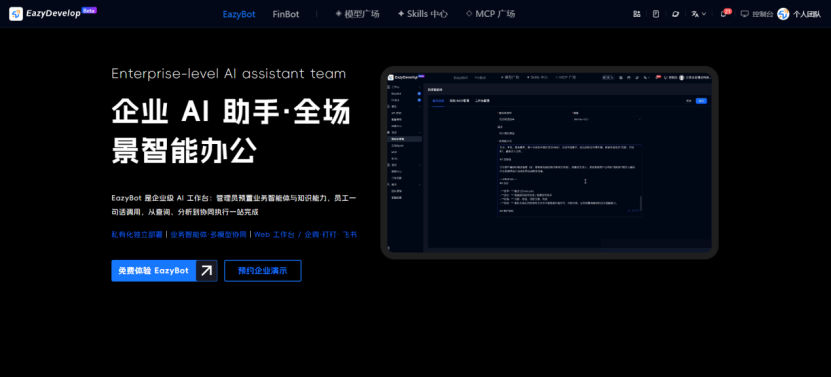The width and height of the screenshot is (831, 377).
Task: Open the documentation book icon
Action: pos(656,14)
